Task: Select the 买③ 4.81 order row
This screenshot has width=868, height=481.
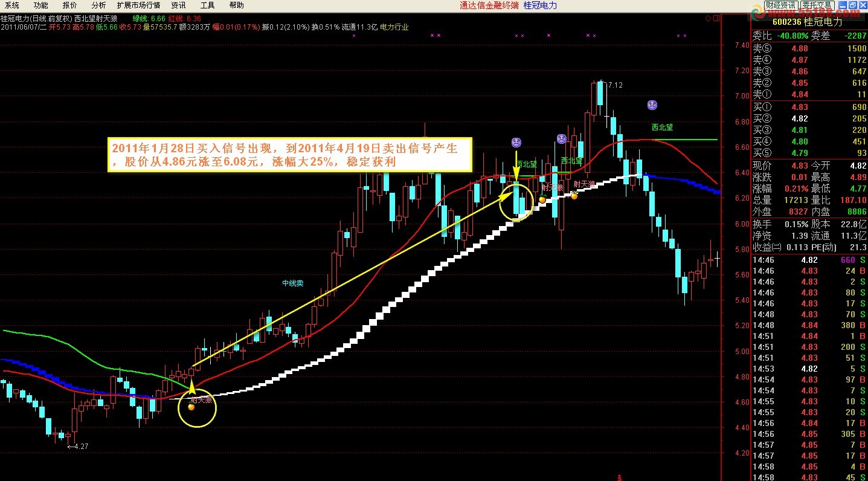Action: [x=809, y=130]
